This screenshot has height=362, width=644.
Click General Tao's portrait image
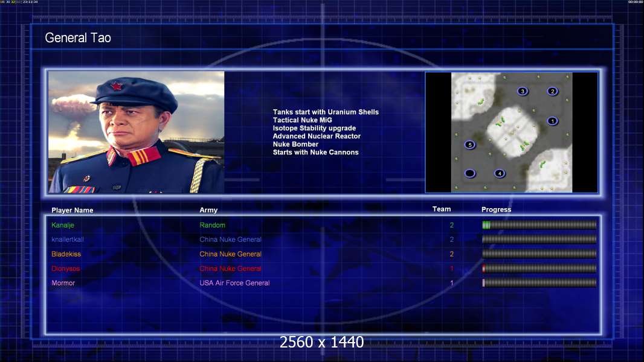point(137,132)
